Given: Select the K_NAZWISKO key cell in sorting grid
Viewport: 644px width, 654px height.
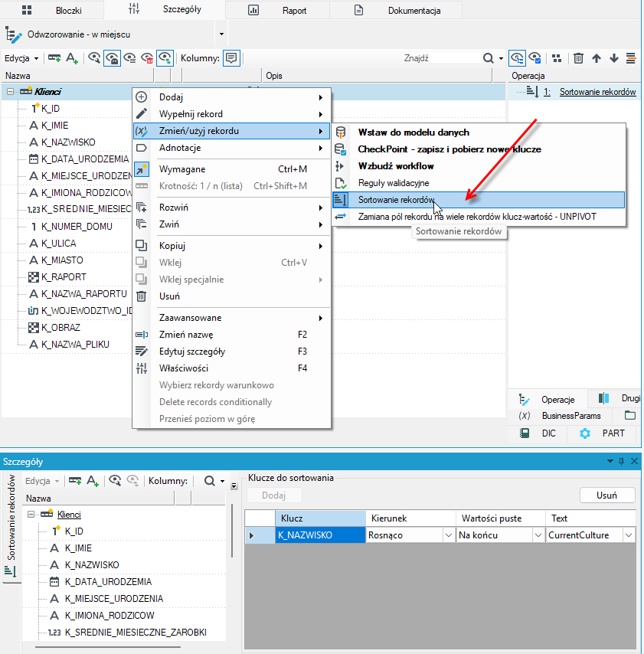Looking at the screenshot, I should tap(320, 535).
